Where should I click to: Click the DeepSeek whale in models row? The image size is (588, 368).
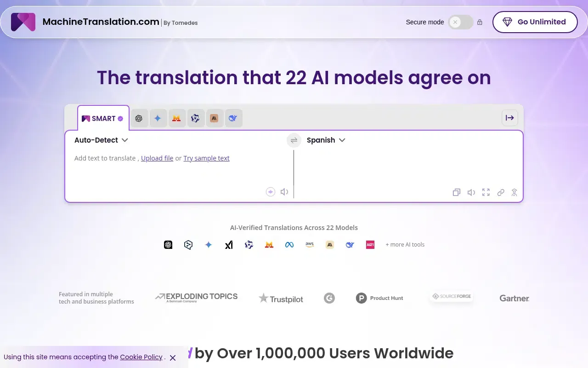click(x=350, y=245)
